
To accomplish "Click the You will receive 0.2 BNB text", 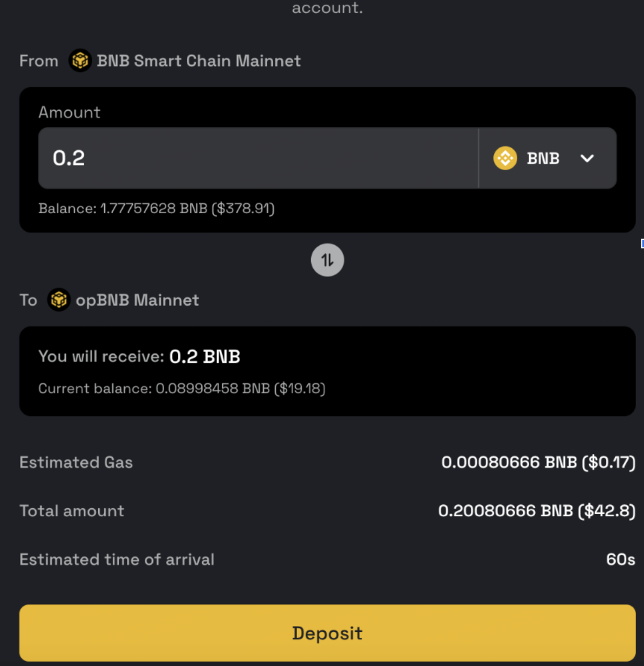I will [139, 356].
